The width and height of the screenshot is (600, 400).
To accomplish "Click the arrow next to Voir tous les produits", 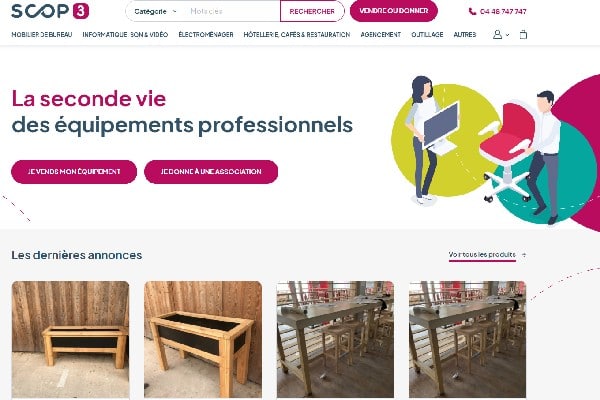I will (x=524, y=255).
